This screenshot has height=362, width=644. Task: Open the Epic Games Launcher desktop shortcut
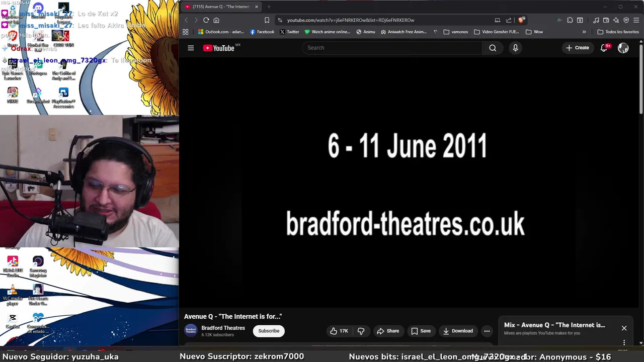pyautogui.click(x=13, y=69)
